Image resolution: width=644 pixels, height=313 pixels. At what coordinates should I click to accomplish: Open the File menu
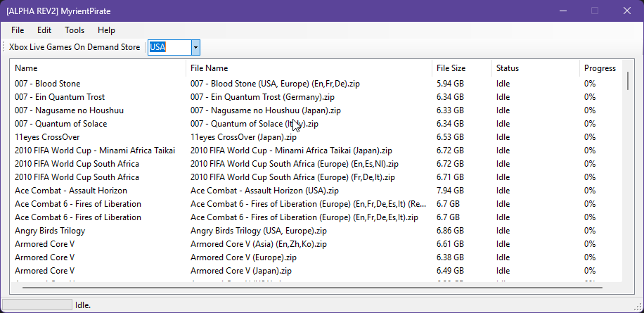pyautogui.click(x=18, y=30)
